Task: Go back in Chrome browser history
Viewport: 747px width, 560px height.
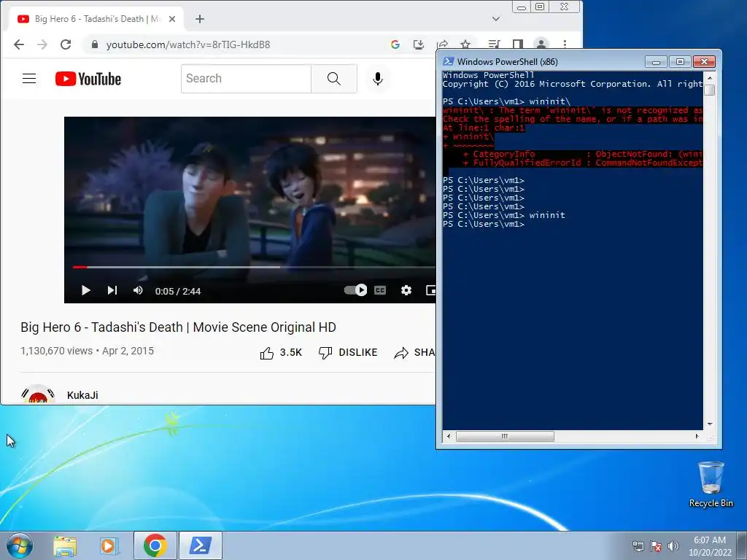Action: pyautogui.click(x=18, y=44)
